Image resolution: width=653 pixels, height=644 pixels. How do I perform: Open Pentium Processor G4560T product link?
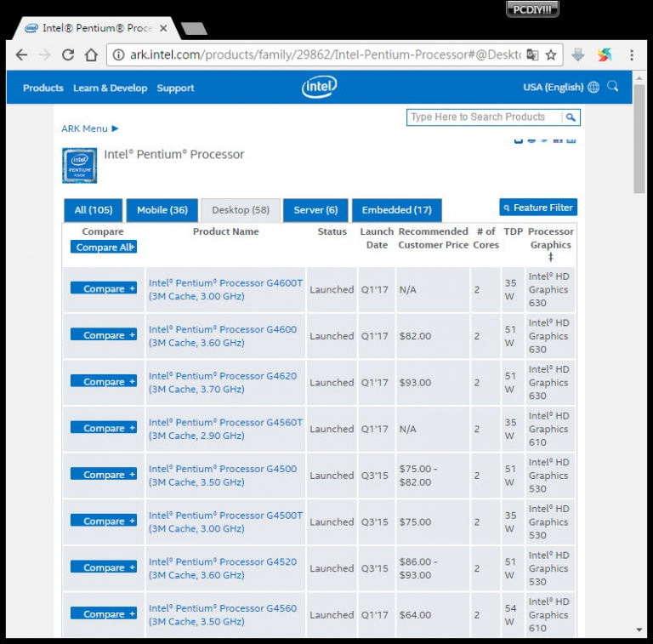point(225,429)
